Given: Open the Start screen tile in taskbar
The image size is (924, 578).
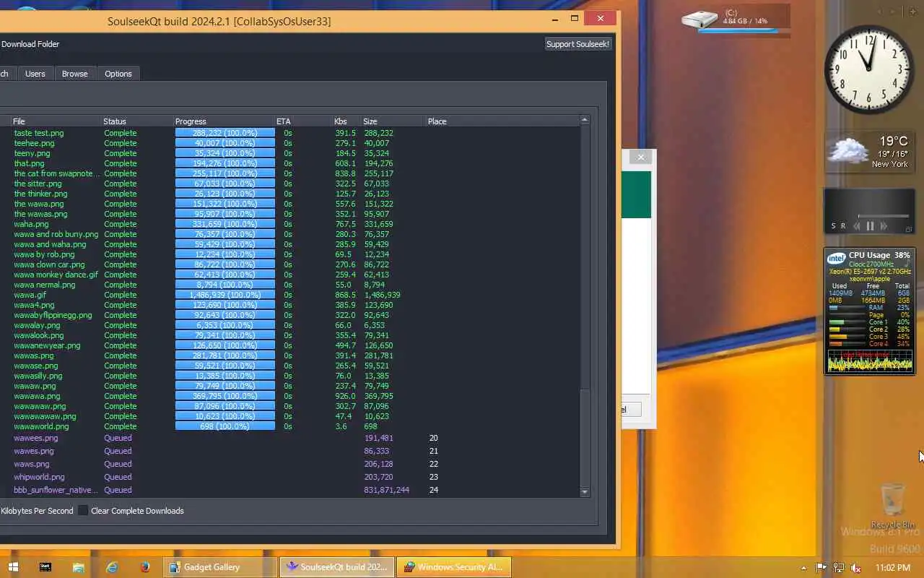Looking at the screenshot, I should [x=45, y=567].
